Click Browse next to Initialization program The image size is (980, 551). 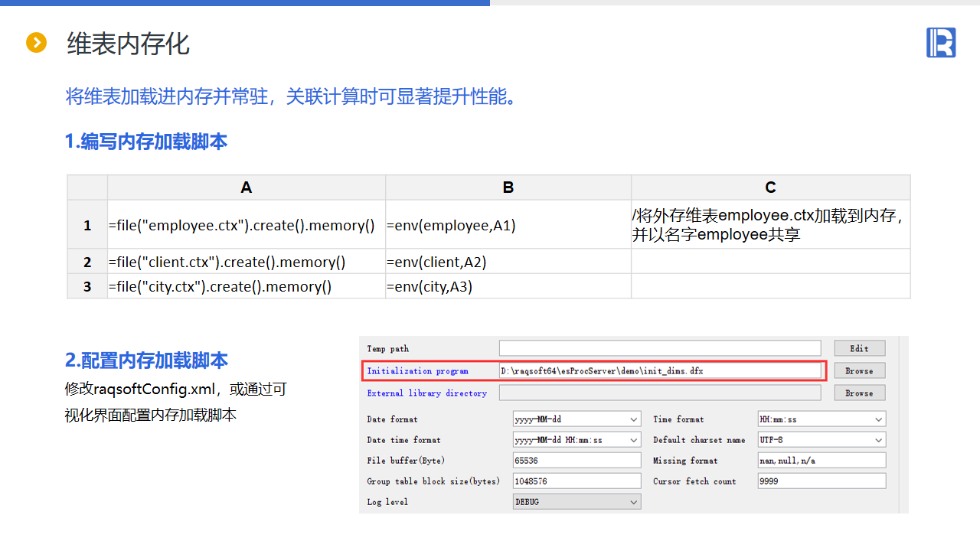[x=860, y=370]
